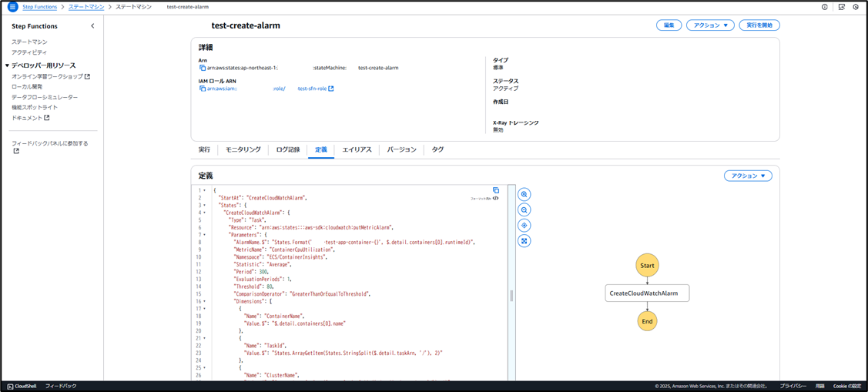Open Cookie の設定 footer link

(x=847, y=386)
